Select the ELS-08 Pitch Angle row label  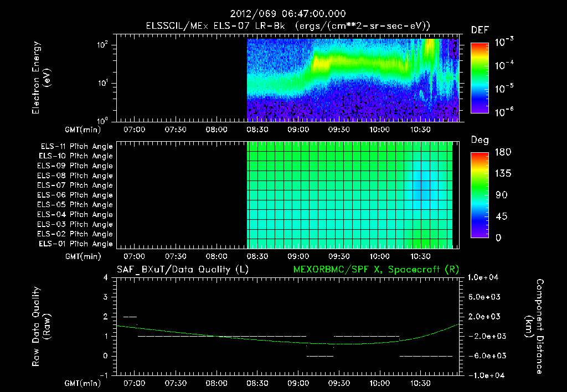point(75,176)
